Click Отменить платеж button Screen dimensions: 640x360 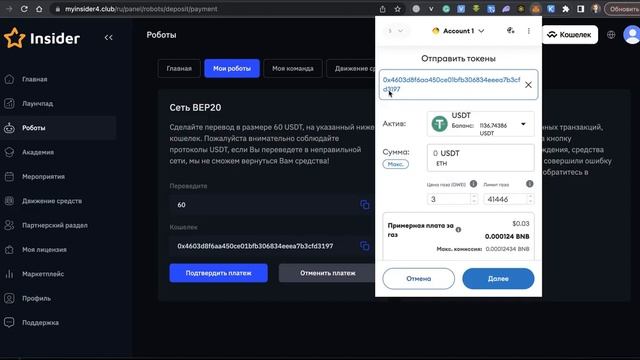[327, 273]
